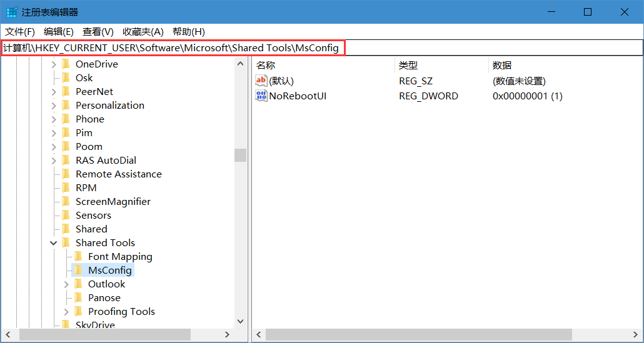Collapse the Shared Tools tree node

tap(54, 243)
